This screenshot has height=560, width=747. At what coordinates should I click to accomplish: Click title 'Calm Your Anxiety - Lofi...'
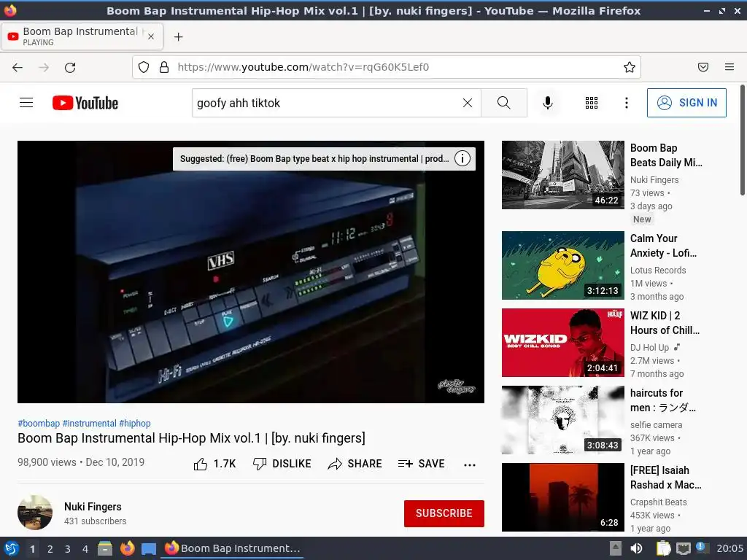[663, 246]
